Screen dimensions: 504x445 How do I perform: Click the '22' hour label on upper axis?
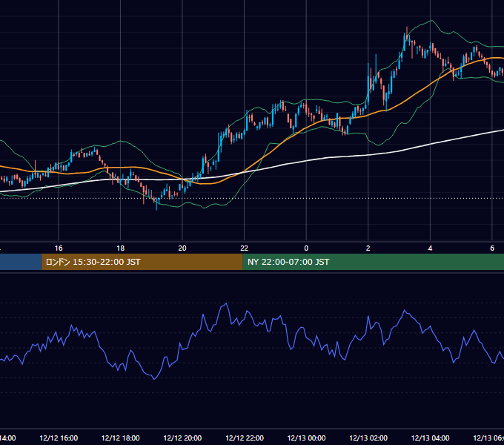point(245,248)
